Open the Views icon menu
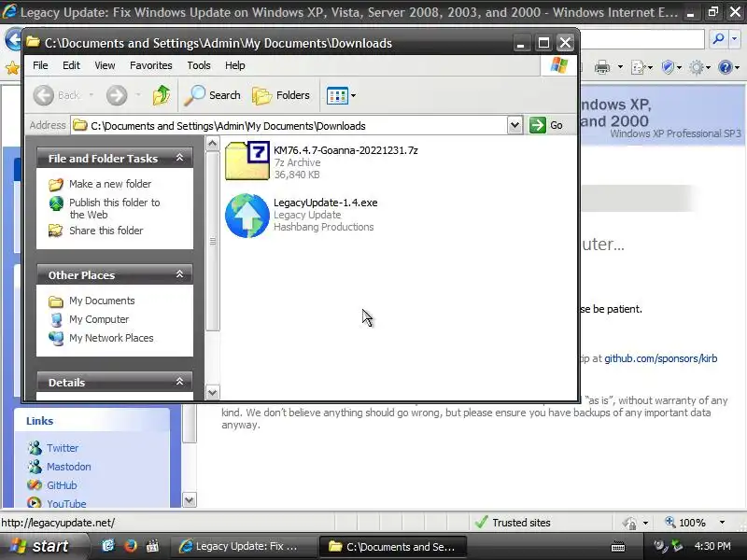The image size is (747, 560). [341, 95]
